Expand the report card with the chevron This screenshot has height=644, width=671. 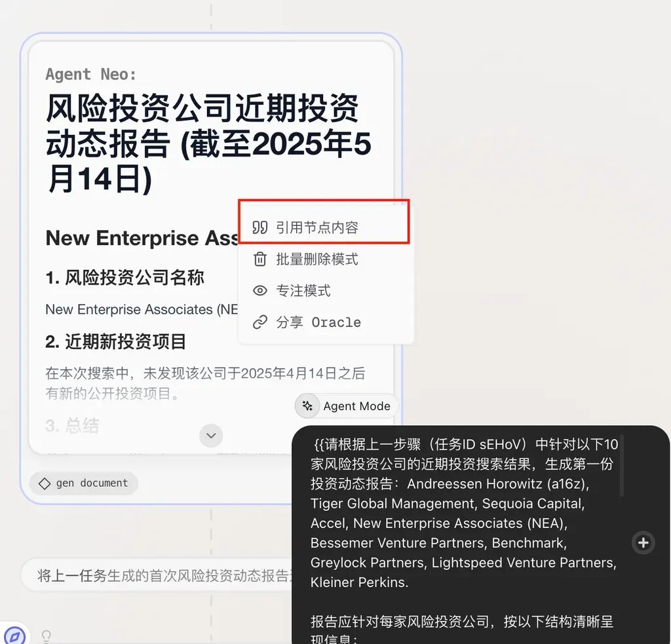point(211,436)
